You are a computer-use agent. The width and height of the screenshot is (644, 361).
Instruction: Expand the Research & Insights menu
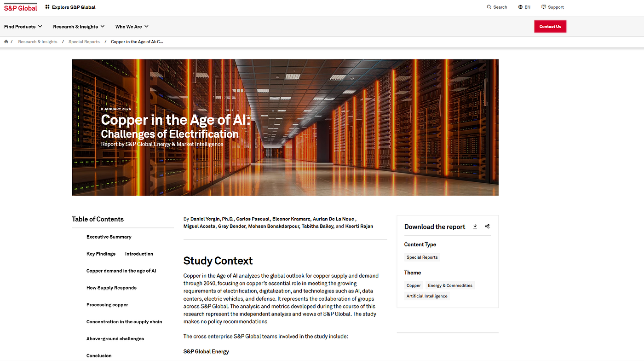click(x=79, y=27)
